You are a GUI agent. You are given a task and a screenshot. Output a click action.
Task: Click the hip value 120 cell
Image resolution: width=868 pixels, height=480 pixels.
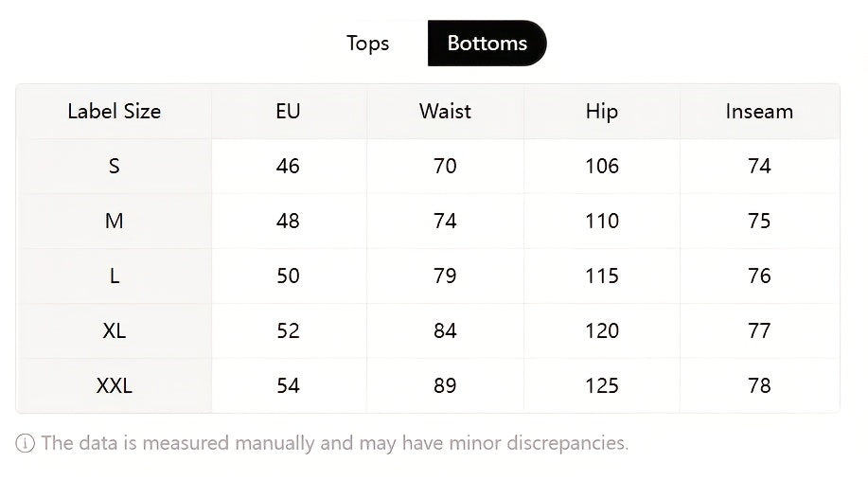coord(601,331)
